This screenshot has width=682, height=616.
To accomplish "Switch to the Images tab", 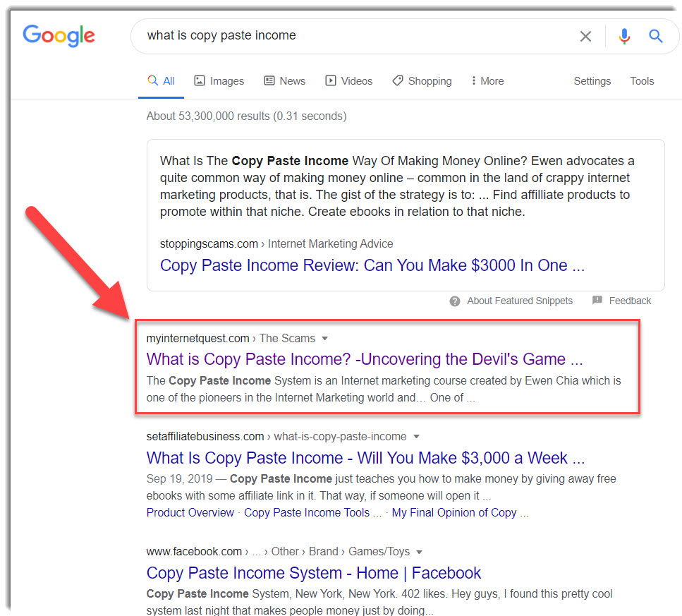I will [x=219, y=81].
